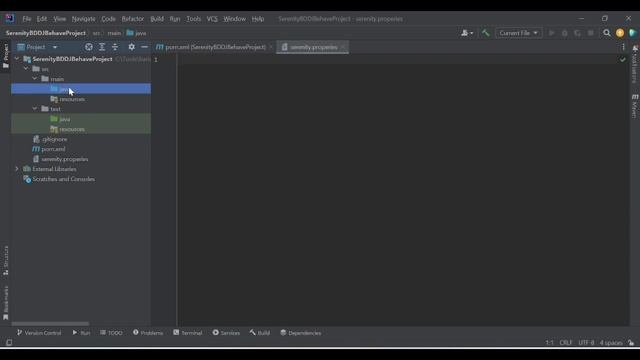This screenshot has height=360, width=640.
Task: Open the Refactor menu
Action: (x=133, y=19)
